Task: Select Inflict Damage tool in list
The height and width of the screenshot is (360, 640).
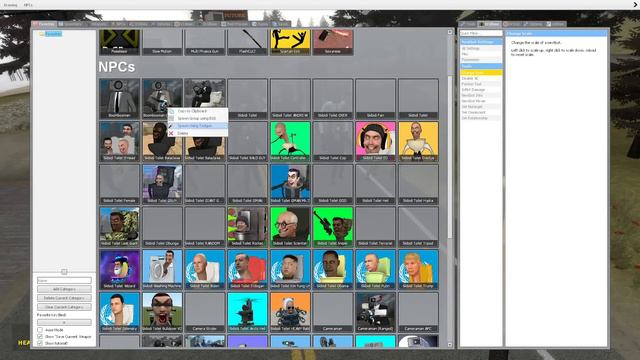Action: point(481,89)
